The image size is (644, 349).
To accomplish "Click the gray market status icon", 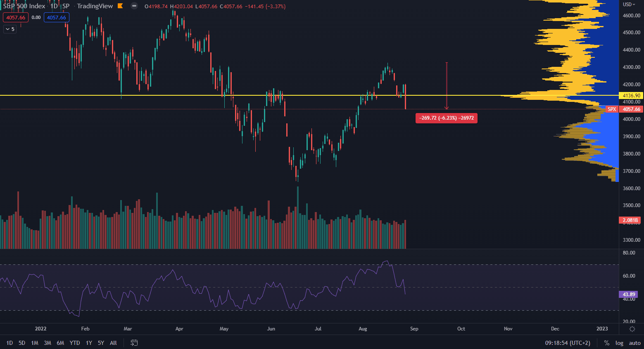I will click(134, 6).
